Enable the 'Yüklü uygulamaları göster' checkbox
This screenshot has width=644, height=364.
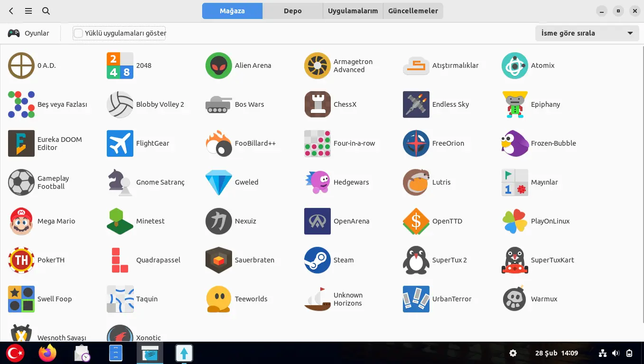pos(78,33)
